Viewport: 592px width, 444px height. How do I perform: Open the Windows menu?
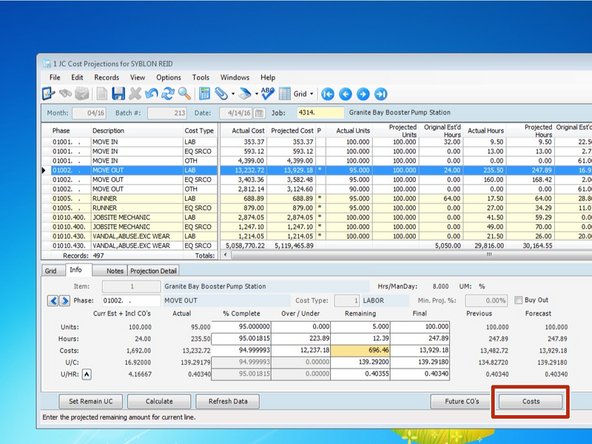234,77
